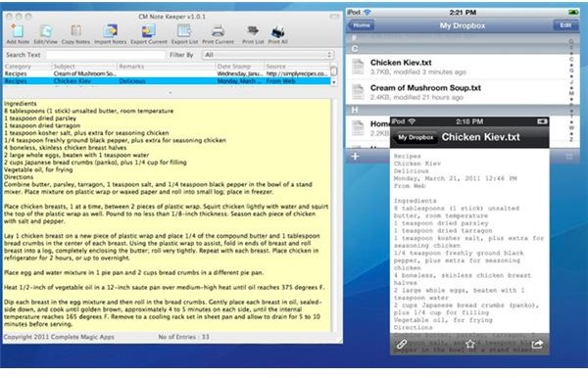Tap the star favorite icon

pos(469,344)
